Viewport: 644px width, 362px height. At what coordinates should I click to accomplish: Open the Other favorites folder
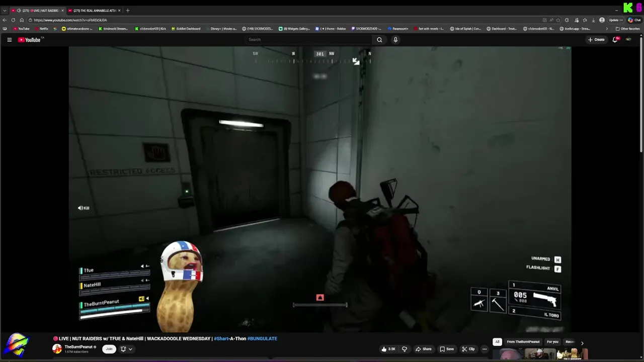click(628, 29)
